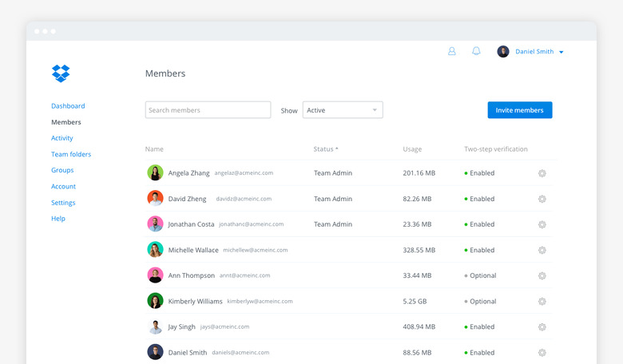
Task: Select Members in sidebar
Action: pyautogui.click(x=66, y=122)
